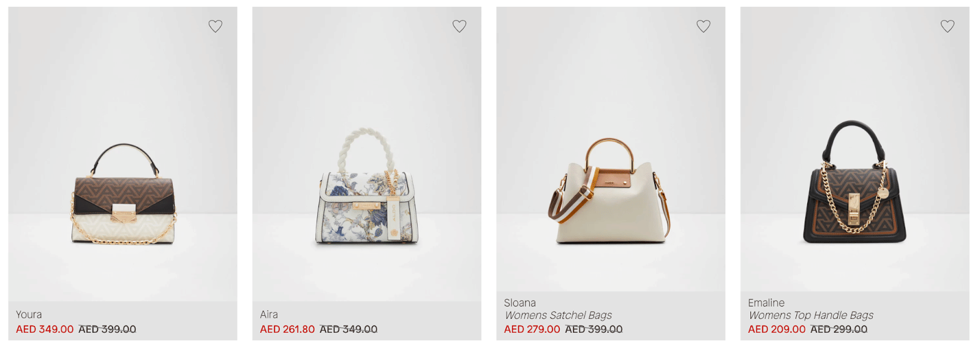Image resolution: width=980 pixels, height=350 pixels.
Task: Select Womens Satchel Bags category text
Action: [558, 315]
